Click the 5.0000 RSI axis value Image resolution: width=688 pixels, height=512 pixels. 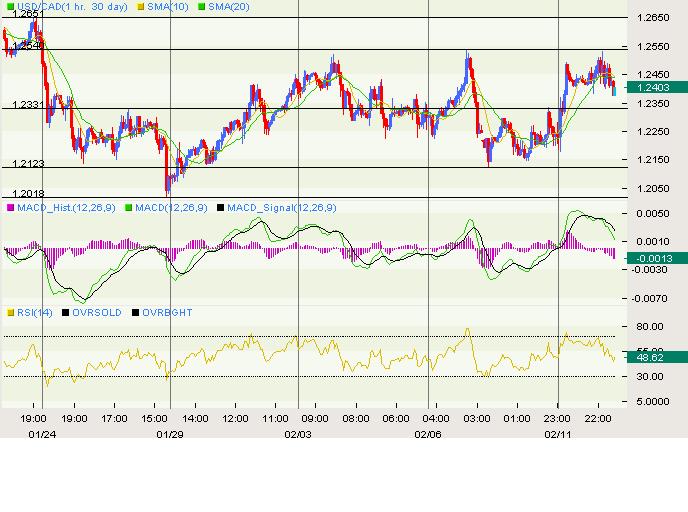click(x=653, y=402)
